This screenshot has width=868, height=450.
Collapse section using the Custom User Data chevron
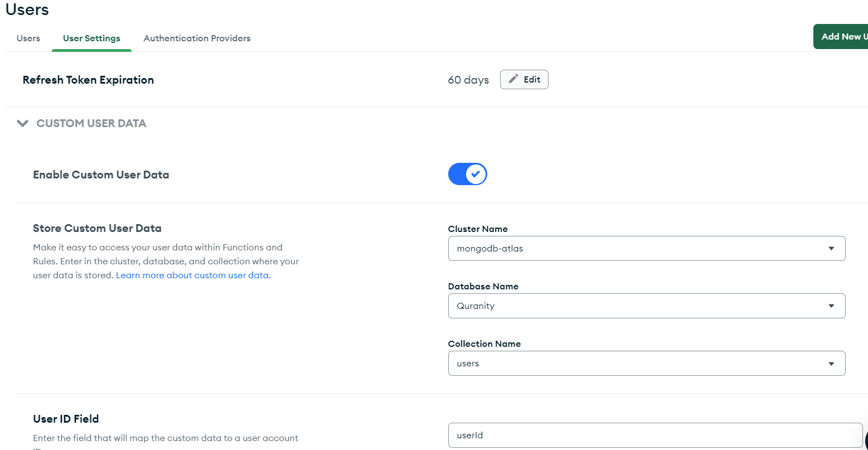22,123
